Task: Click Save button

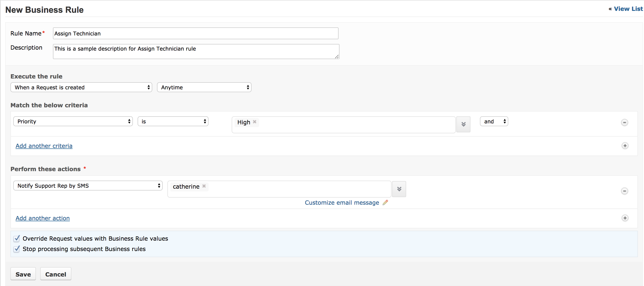Action: [23, 274]
